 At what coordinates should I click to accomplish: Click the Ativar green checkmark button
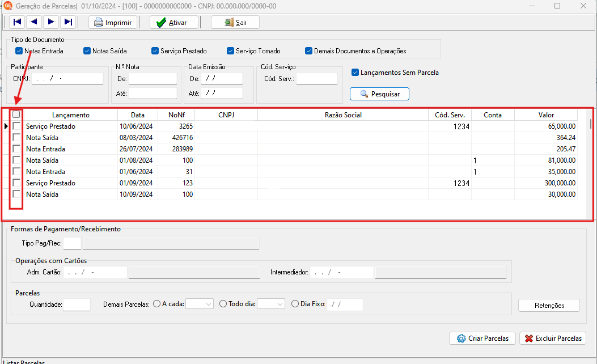(173, 23)
